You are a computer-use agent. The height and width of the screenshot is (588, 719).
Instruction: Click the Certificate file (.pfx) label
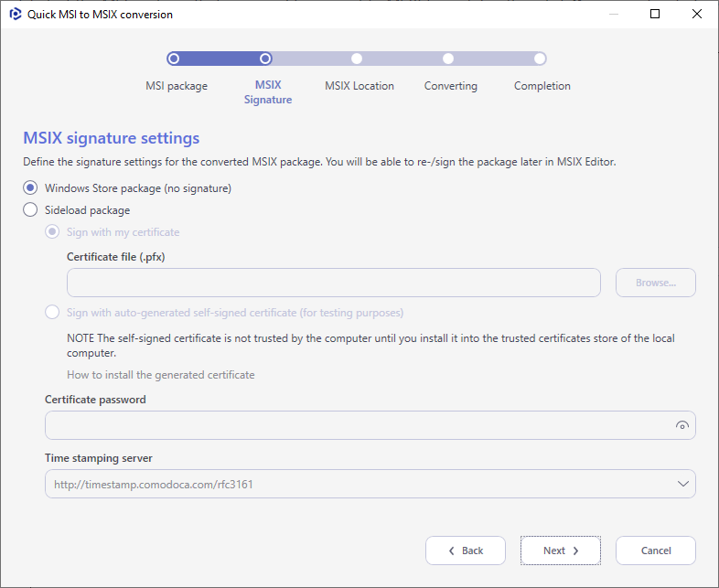pyautogui.click(x=116, y=257)
